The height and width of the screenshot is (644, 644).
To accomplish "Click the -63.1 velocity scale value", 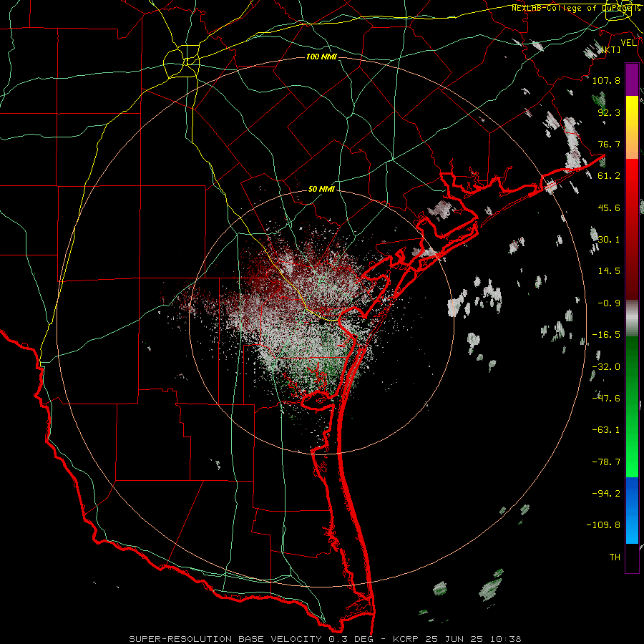I will [x=606, y=430].
